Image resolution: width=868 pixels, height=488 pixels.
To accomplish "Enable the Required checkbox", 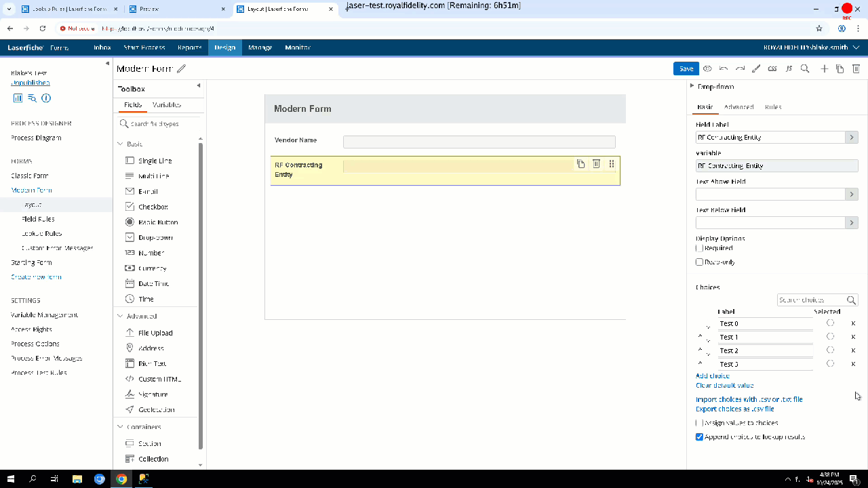I will click(x=700, y=248).
